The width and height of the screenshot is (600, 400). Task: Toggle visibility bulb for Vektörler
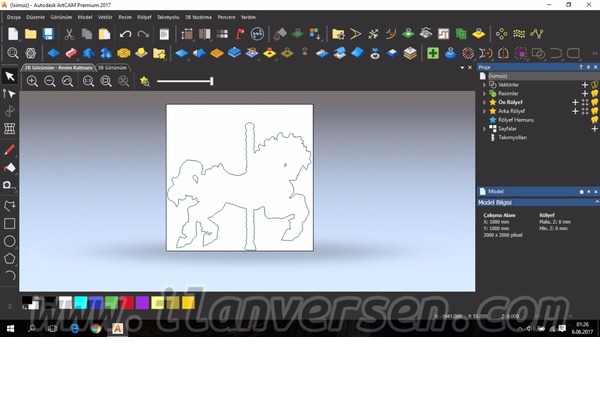[x=594, y=85]
